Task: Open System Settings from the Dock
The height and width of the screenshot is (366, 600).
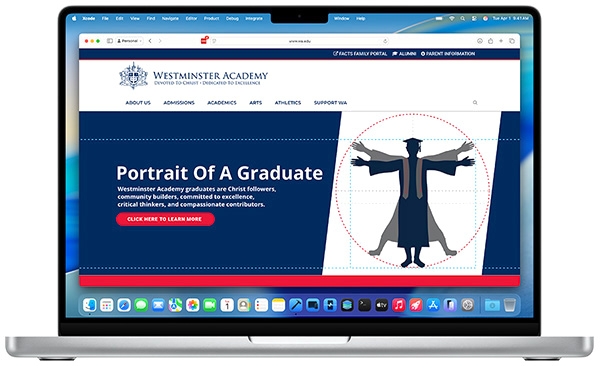Action: 467,305
